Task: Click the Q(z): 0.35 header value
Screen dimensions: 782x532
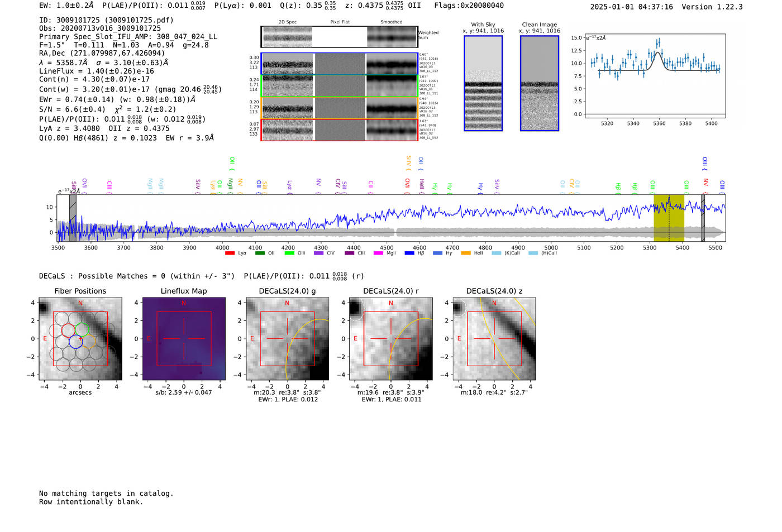Action: pyautogui.click(x=308, y=6)
